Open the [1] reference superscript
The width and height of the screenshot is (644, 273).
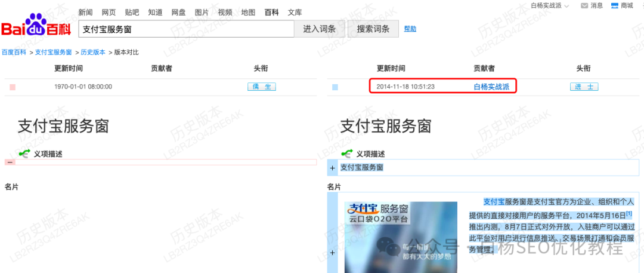629,213
